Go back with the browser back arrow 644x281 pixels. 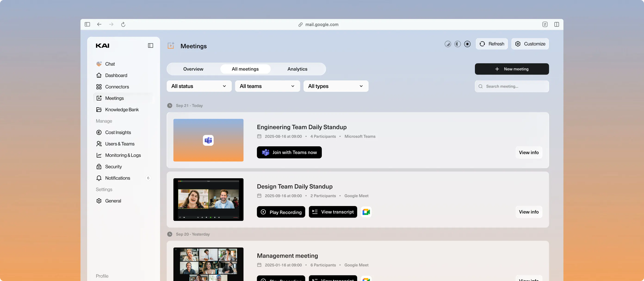point(99,24)
